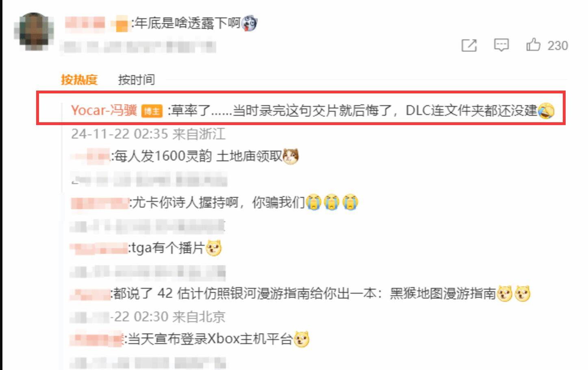Click the 230 likes count
This screenshot has width=588, height=370.
(x=558, y=45)
